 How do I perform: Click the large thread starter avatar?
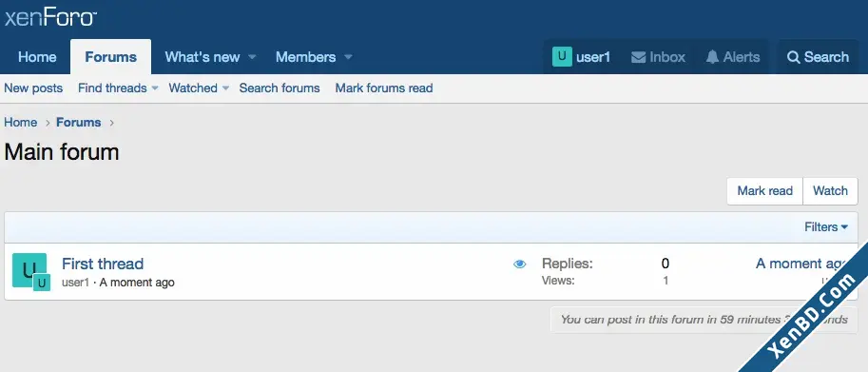click(29, 270)
